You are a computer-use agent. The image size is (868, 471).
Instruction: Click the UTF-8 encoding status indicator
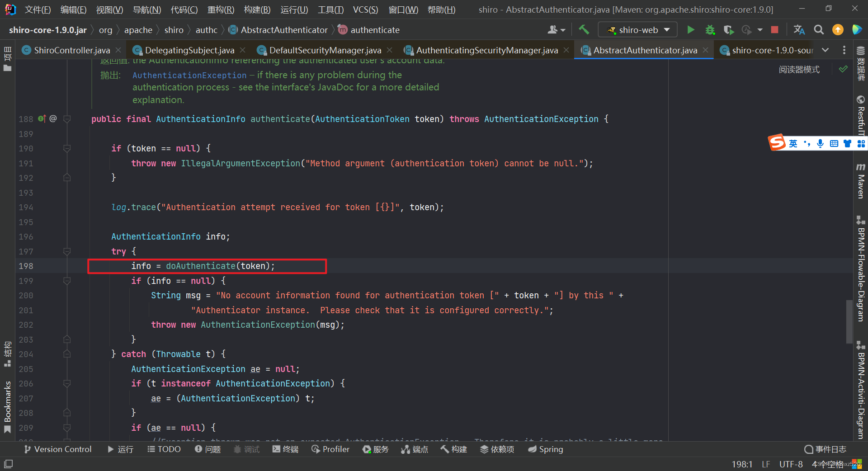point(791,464)
